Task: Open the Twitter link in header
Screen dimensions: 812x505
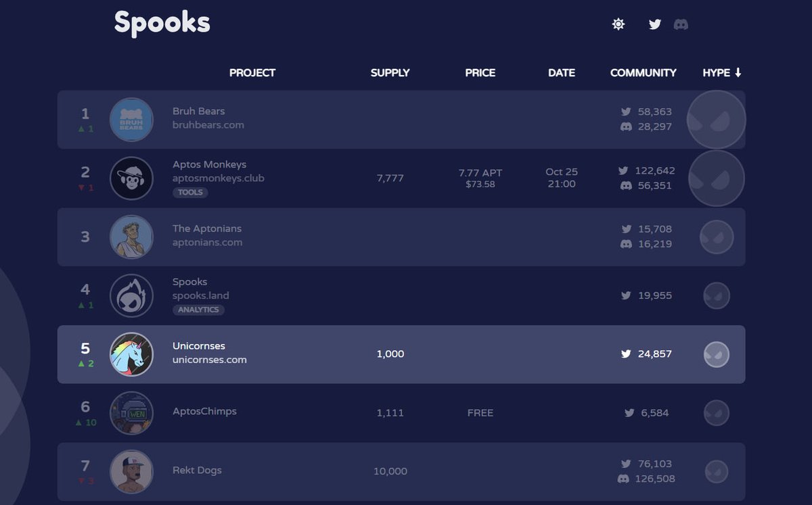Action: coord(655,24)
